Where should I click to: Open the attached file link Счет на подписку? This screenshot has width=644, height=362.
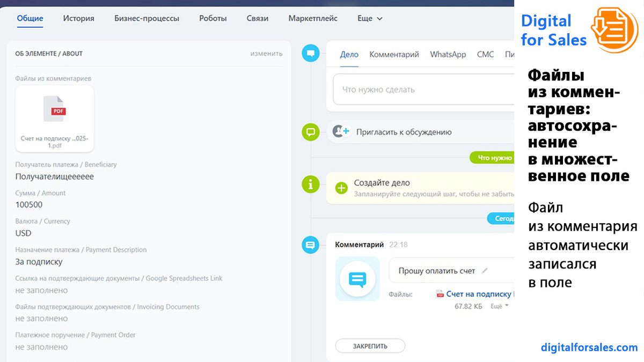point(480,294)
